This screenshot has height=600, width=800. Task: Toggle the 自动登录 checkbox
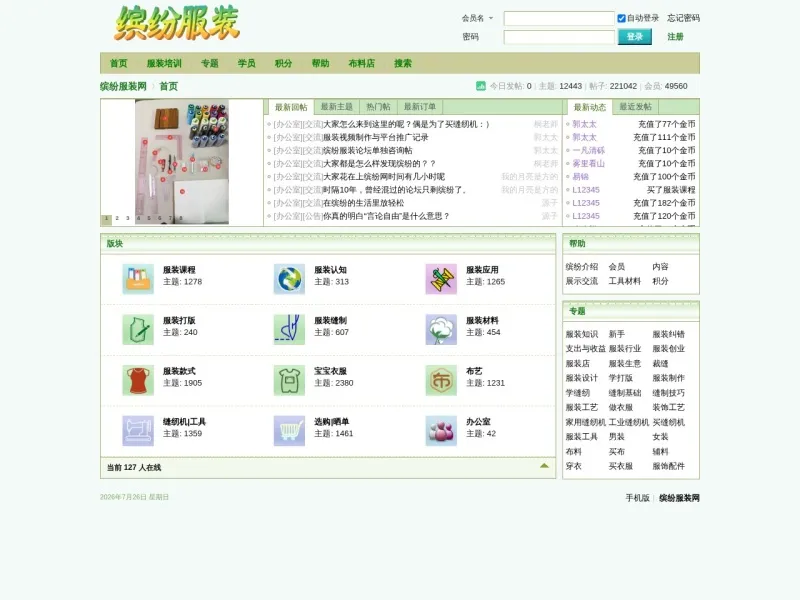point(621,18)
